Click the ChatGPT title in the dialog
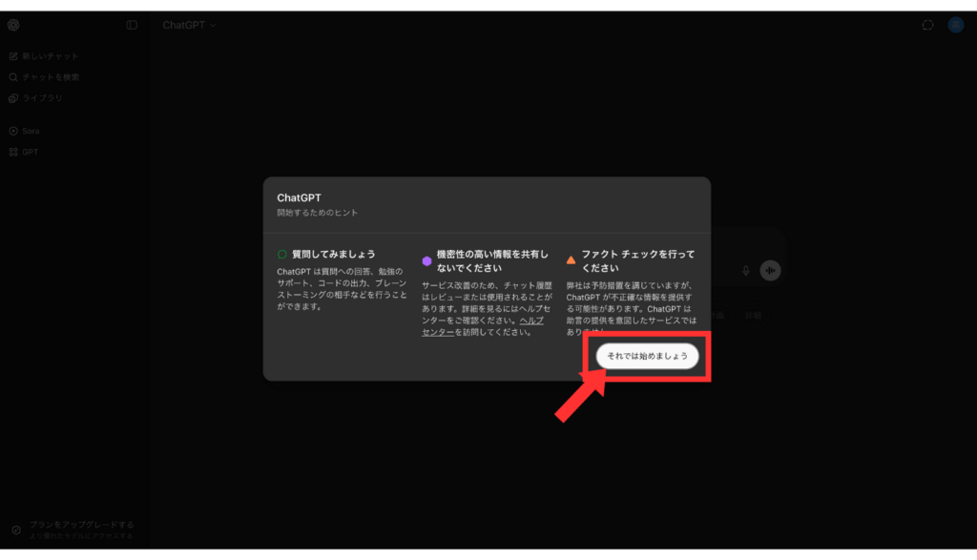 click(x=299, y=197)
